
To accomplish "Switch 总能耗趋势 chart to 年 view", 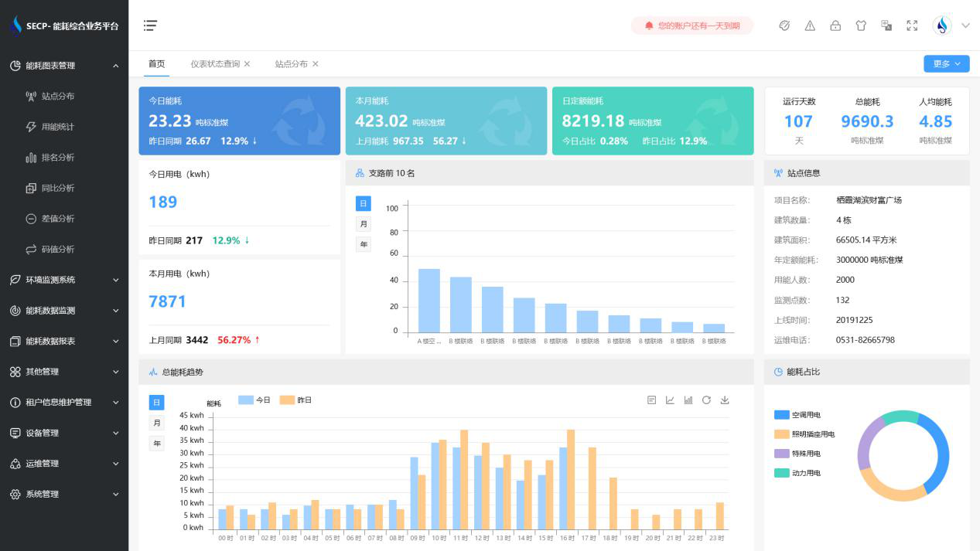I will tap(156, 443).
